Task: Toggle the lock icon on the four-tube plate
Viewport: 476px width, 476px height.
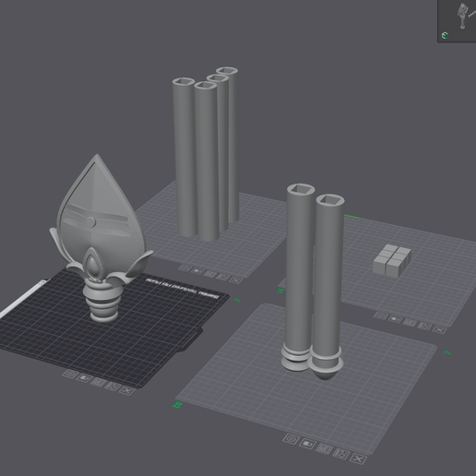Action: [x=197, y=271]
